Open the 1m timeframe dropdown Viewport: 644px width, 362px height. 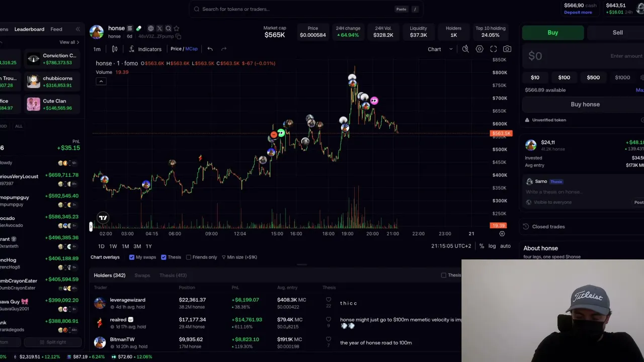[97, 49]
